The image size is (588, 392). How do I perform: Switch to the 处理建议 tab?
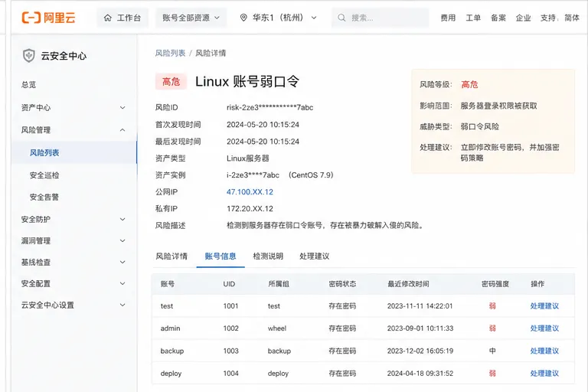click(x=314, y=256)
